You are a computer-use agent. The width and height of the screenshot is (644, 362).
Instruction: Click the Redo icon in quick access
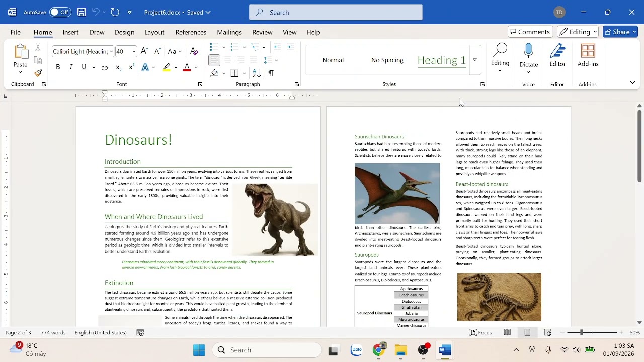pos(115,12)
